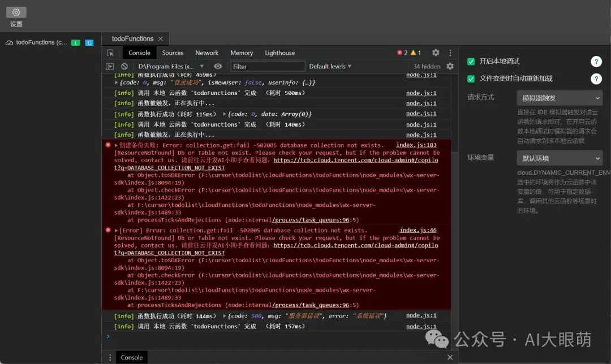Image resolution: width=611 pixels, height=364 pixels.
Task: Open the 设置 gear at top left
Action: point(16,12)
